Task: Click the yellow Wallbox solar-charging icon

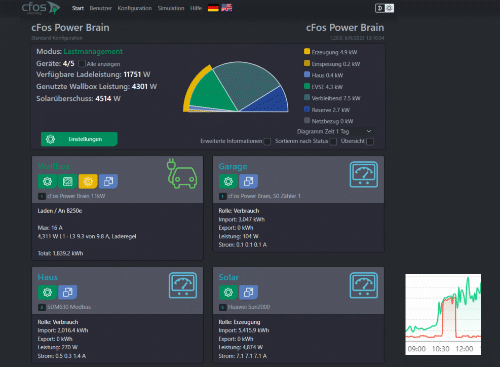Action: (x=88, y=181)
